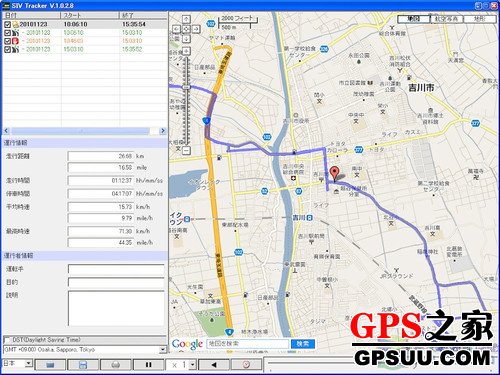Switch map to terrain view tab
Screen dimensions: 500x375
479,19
